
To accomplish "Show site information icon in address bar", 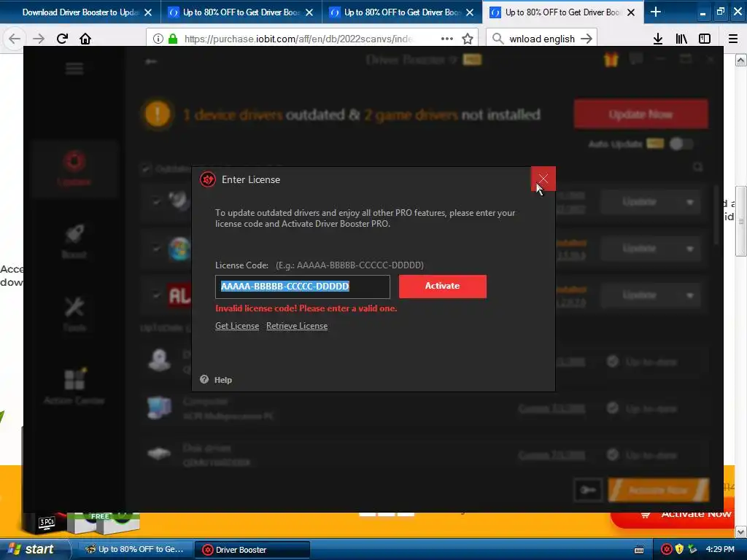I will (158, 39).
